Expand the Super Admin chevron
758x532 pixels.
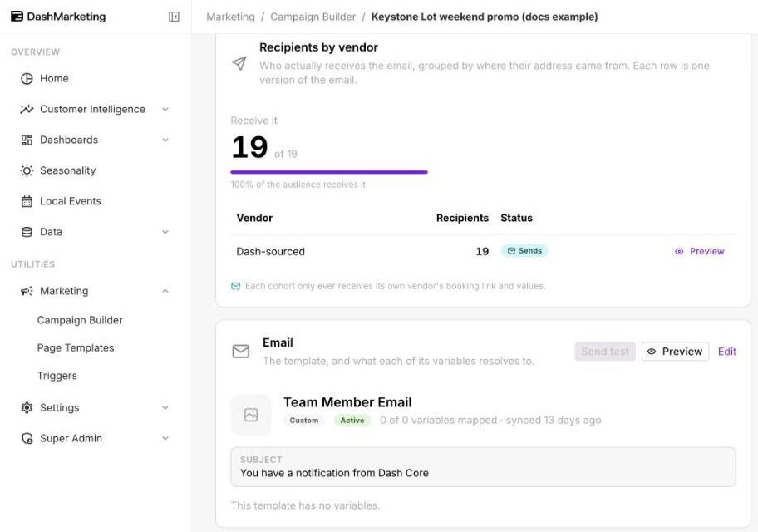coord(165,439)
